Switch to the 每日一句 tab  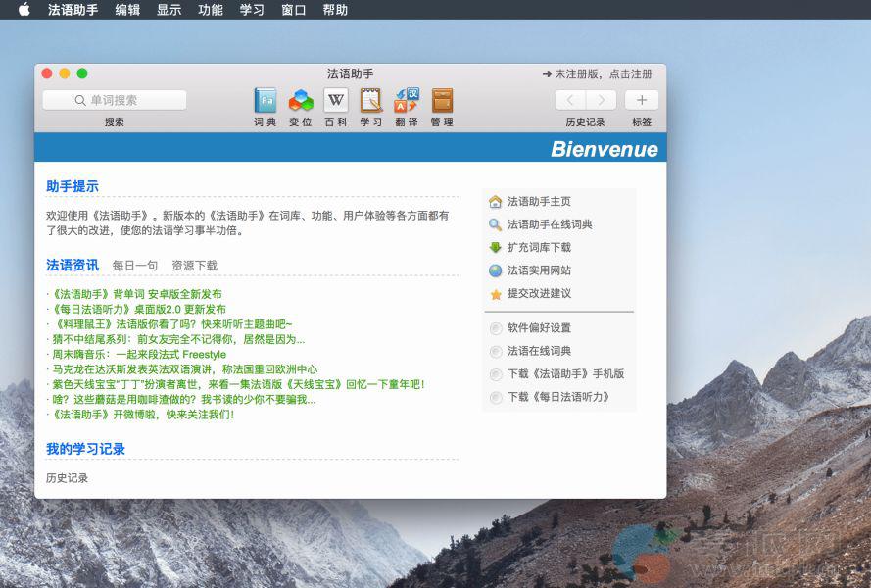pyautogui.click(x=135, y=266)
